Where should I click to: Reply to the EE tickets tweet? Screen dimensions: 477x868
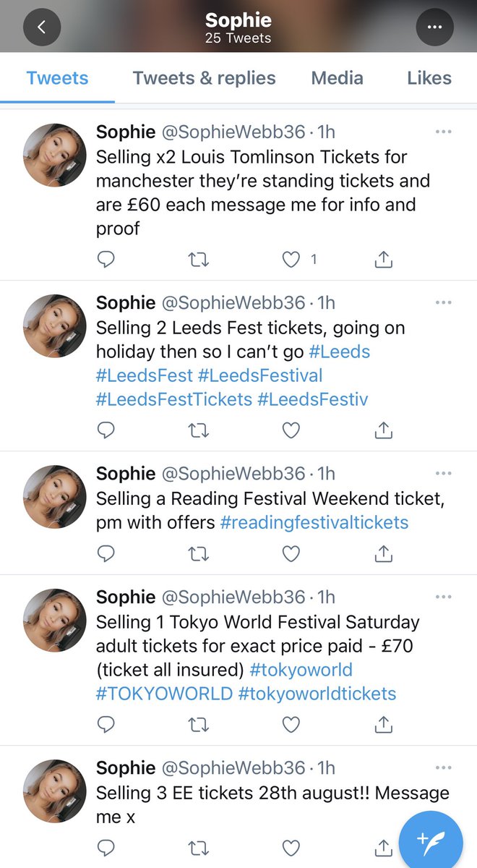[106, 847]
